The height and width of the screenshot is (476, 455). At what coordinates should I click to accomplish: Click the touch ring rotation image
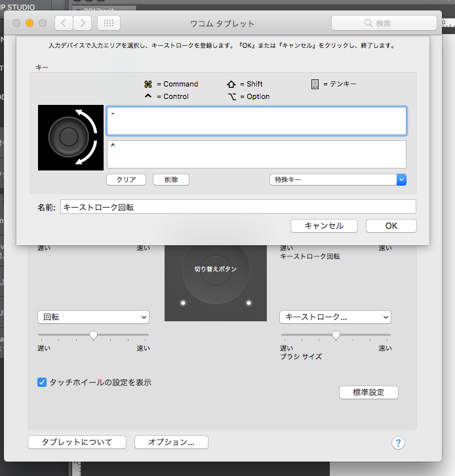click(x=71, y=138)
